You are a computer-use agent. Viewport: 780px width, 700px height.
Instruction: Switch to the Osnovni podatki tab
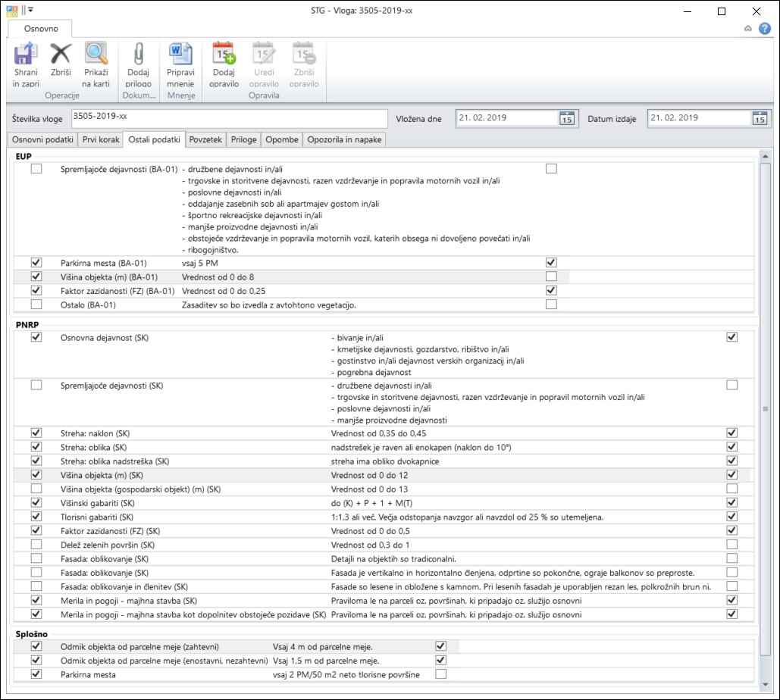[x=42, y=139]
